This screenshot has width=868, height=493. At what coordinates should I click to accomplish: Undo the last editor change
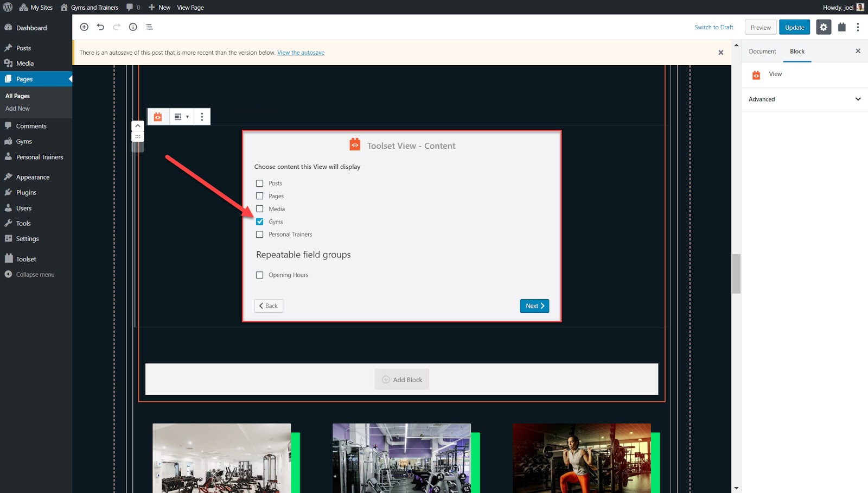tap(100, 27)
